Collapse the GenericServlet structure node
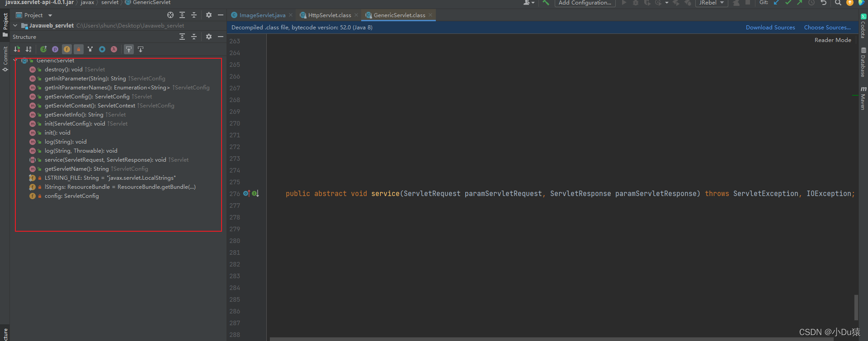Image resolution: width=868 pixels, height=341 pixels. click(x=15, y=60)
